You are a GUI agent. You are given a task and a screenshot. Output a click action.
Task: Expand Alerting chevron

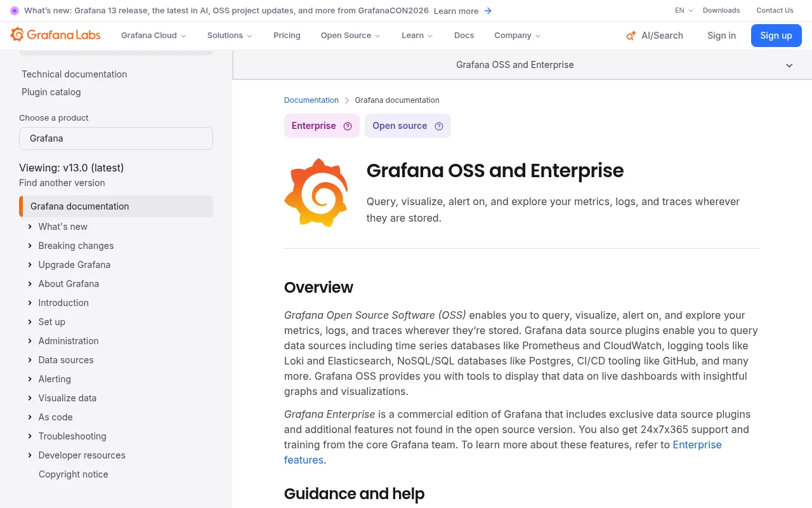pos(30,379)
